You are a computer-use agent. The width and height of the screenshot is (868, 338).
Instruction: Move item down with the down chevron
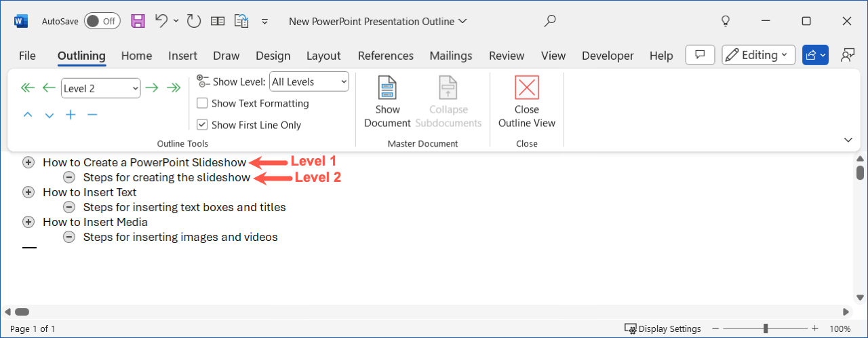[50, 115]
